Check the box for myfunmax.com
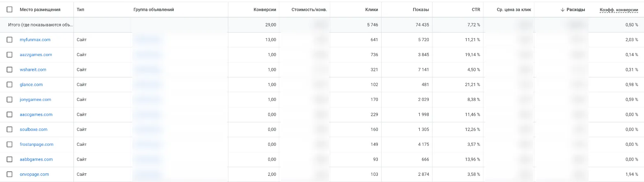 click(9, 40)
